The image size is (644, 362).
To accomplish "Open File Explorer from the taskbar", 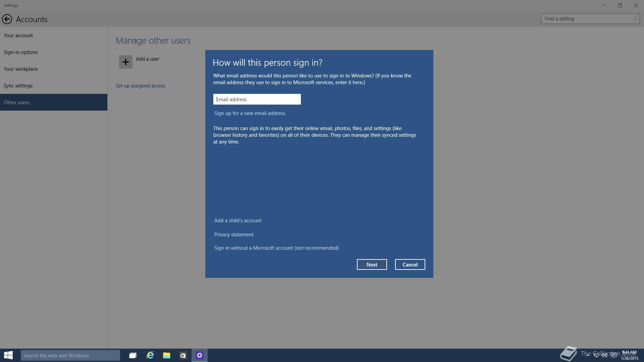I will (167, 355).
